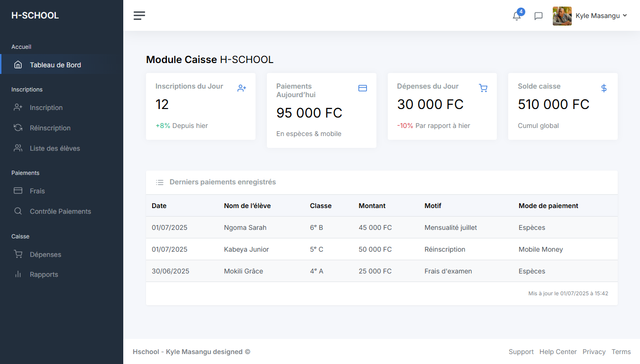The width and height of the screenshot is (640, 364).
Task: Open Contrôle Paiements menu item
Action: [62, 211]
